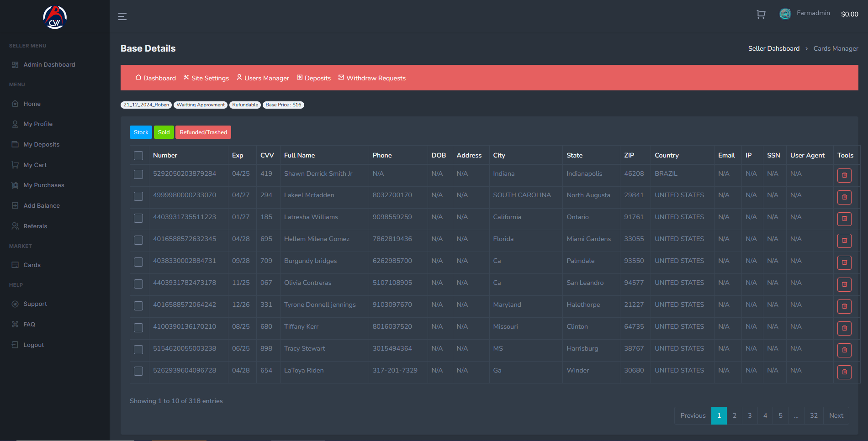868x441 pixels.
Task: Switch to the Refunded/Trashed tab
Action: [203, 132]
